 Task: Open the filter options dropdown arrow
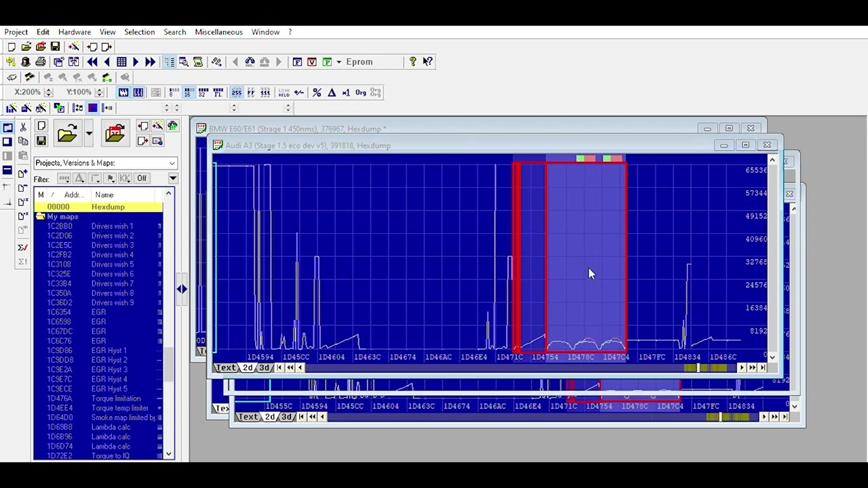[173, 178]
